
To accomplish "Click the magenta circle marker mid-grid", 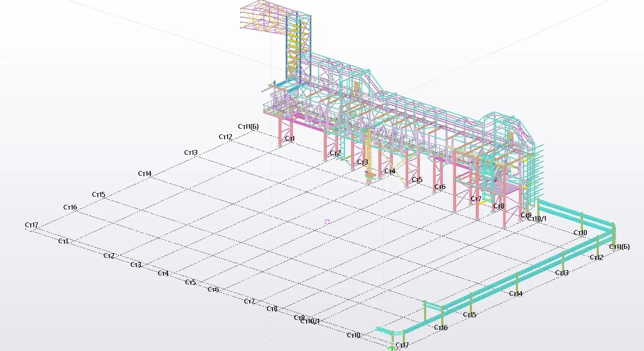I will 328,221.
